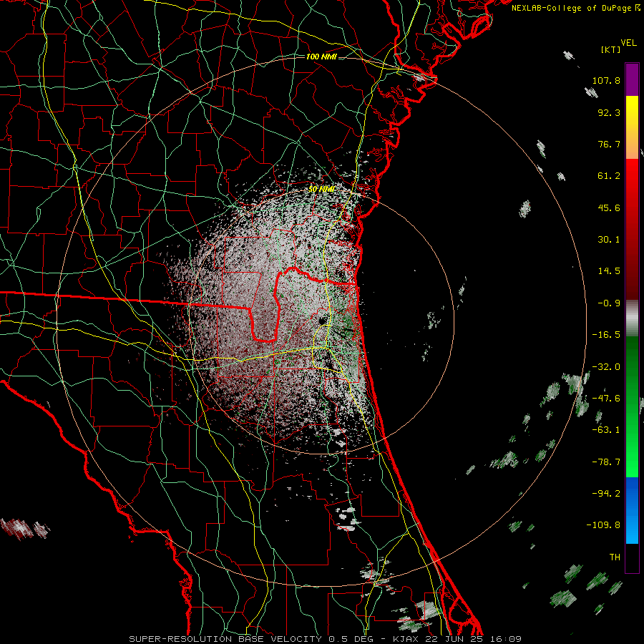Click the yellow-orange segment of the velocity scale
This screenshot has height=644, width=644.
pos(632,127)
